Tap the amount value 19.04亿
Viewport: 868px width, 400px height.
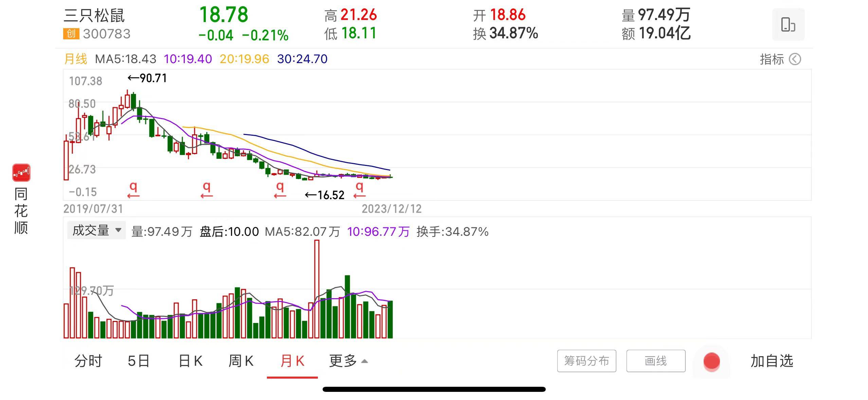665,33
